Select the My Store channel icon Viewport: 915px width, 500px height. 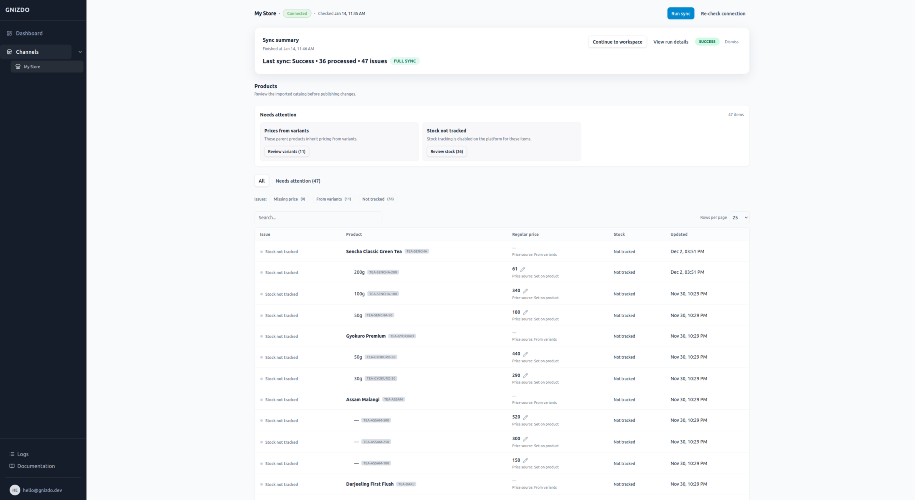click(19, 66)
